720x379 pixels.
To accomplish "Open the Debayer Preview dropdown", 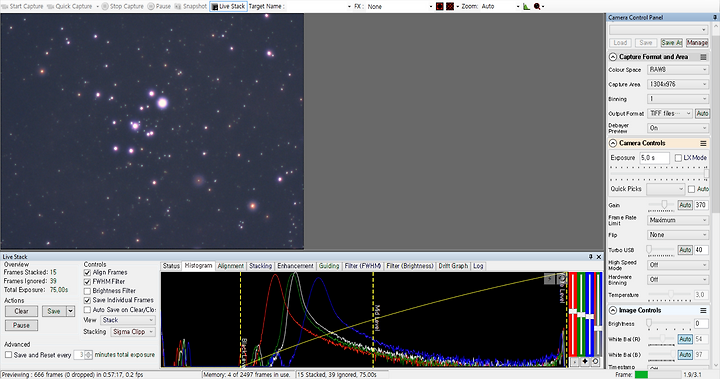I will click(x=678, y=128).
